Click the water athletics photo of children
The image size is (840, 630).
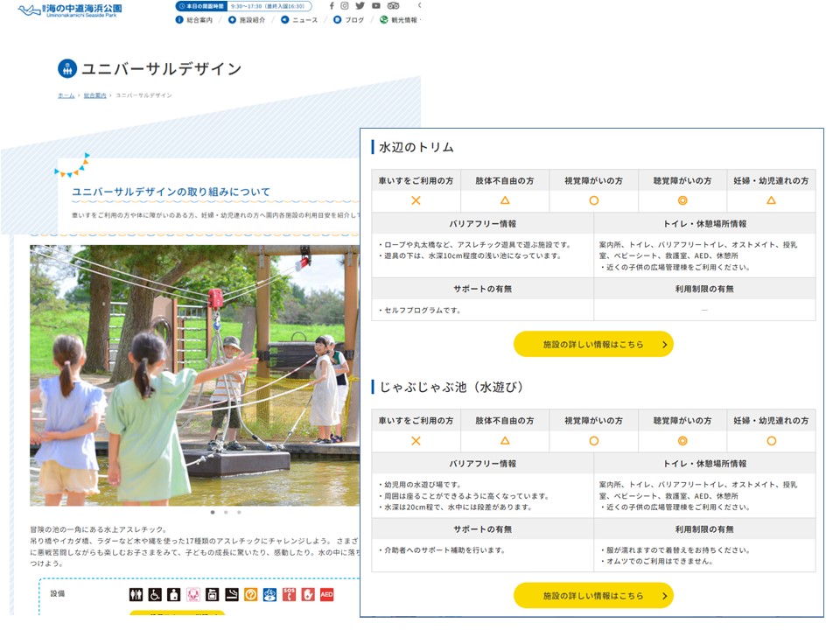click(x=194, y=375)
